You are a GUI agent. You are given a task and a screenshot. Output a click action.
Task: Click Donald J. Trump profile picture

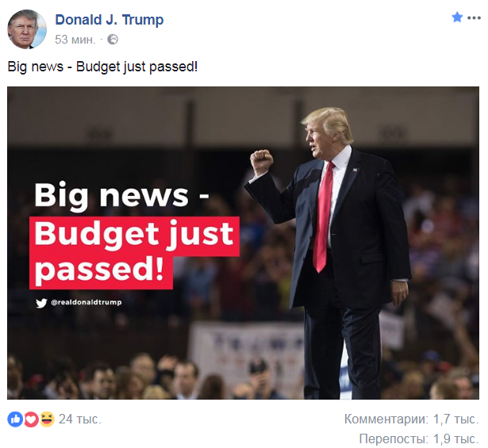pyautogui.click(x=27, y=29)
